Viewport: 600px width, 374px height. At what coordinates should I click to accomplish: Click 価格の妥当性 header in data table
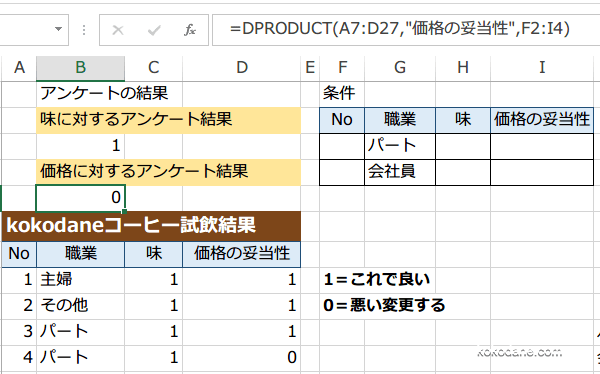pos(242,254)
